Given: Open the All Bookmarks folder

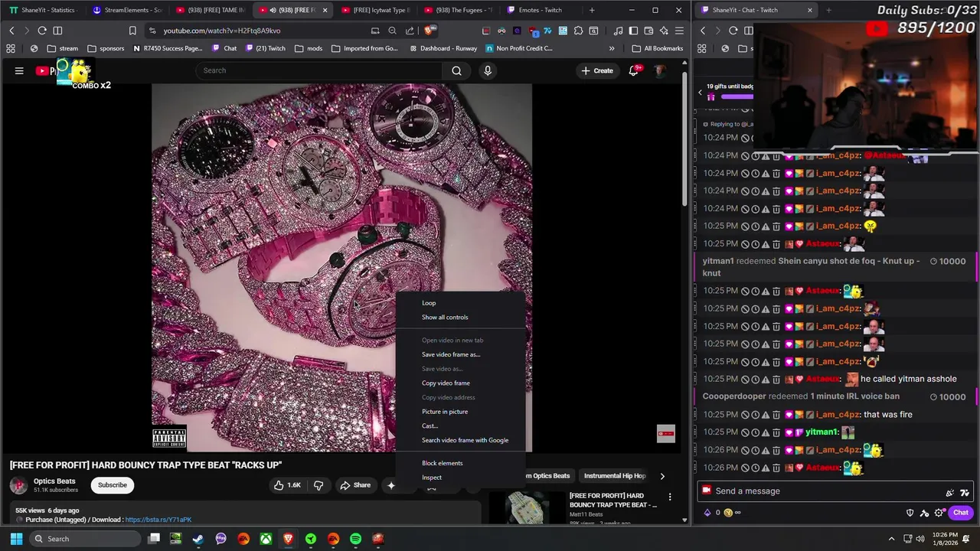Looking at the screenshot, I should (657, 48).
